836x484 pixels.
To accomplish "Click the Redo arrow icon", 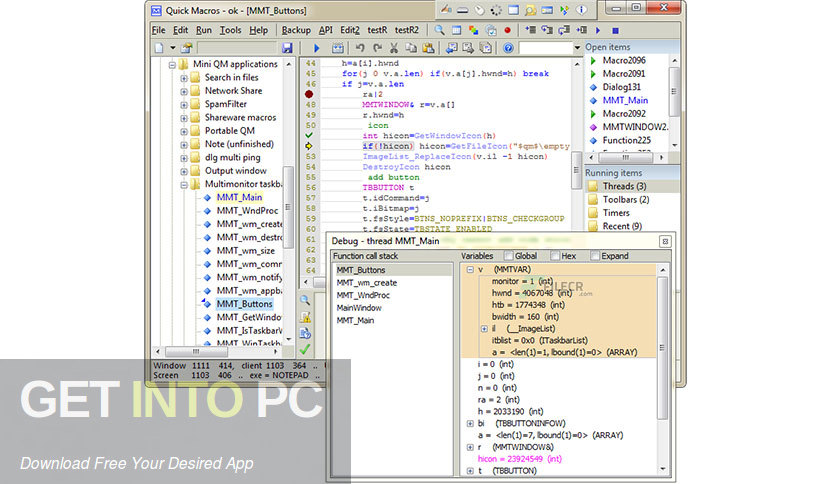I will tap(377, 48).
